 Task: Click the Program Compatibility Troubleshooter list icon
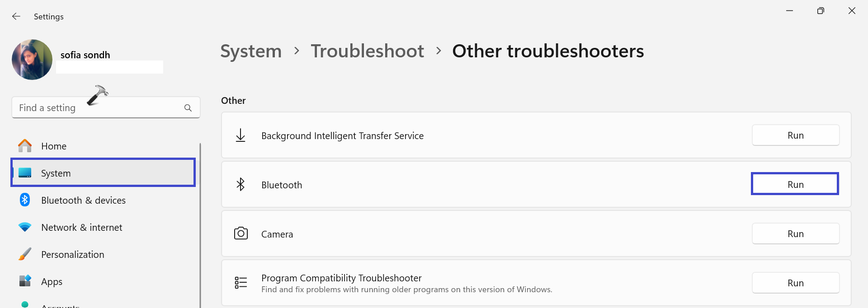point(241,283)
